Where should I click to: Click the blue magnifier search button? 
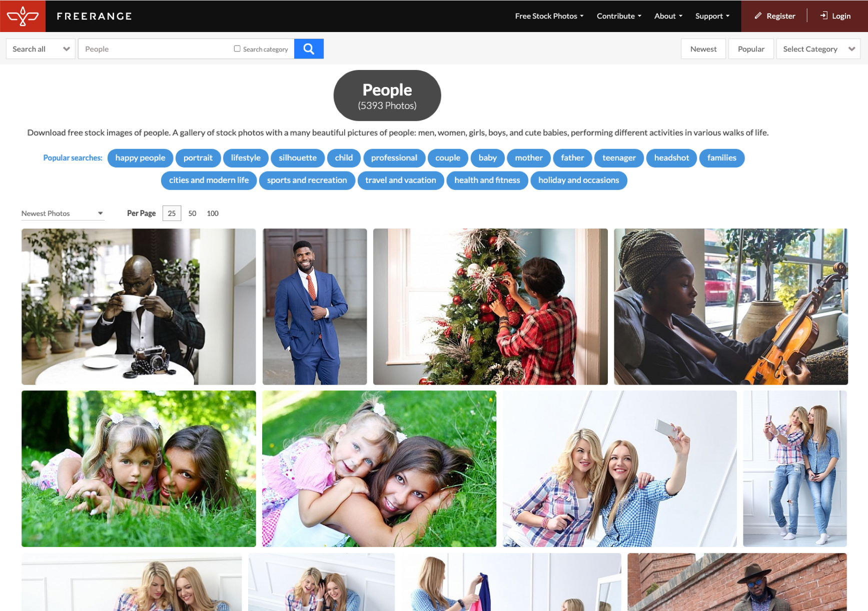(309, 48)
